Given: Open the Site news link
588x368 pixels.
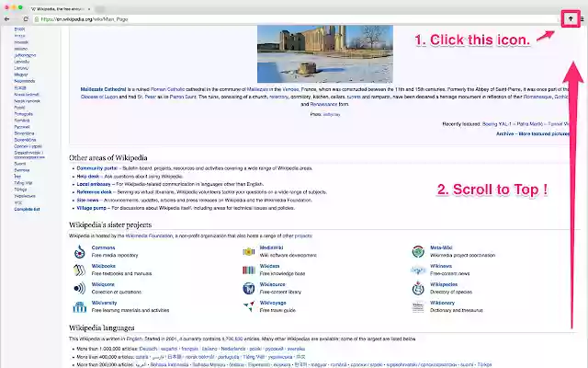Looking at the screenshot, I should pyautogui.click(x=87, y=201).
